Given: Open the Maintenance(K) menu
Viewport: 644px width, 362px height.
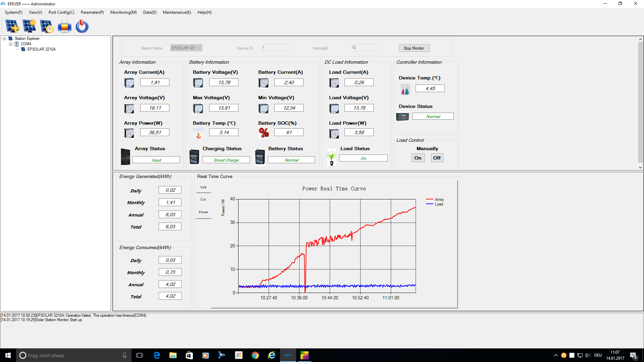Looking at the screenshot, I should 177,12.
